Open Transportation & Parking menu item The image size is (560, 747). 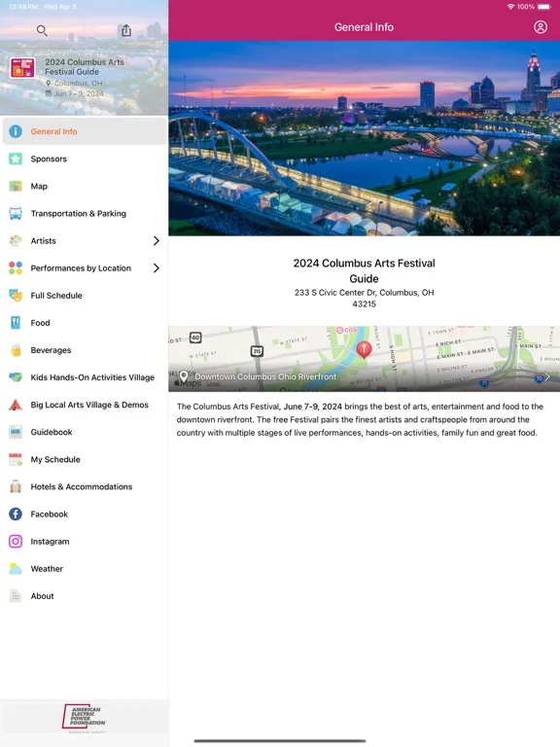pos(85,213)
